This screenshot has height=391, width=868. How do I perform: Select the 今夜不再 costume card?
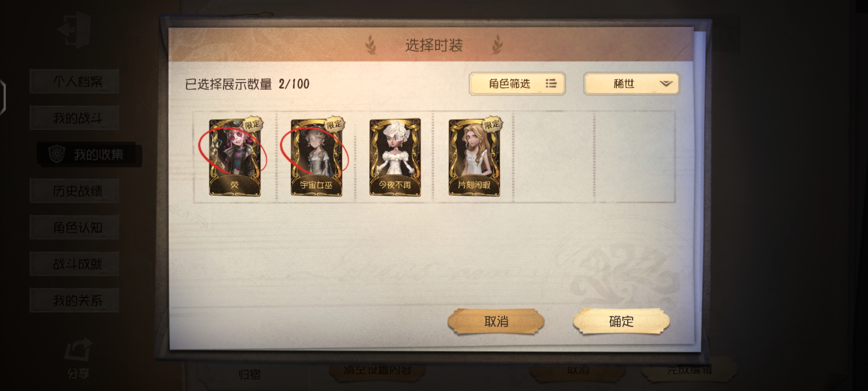pyautogui.click(x=395, y=157)
